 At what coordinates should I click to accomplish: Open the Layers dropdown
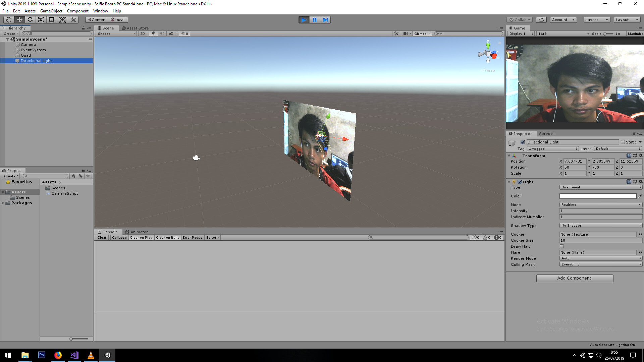tap(596, 20)
